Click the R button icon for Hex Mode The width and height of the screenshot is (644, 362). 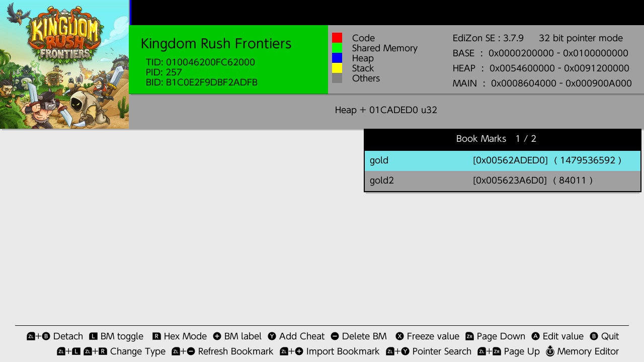[x=156, y=336]
